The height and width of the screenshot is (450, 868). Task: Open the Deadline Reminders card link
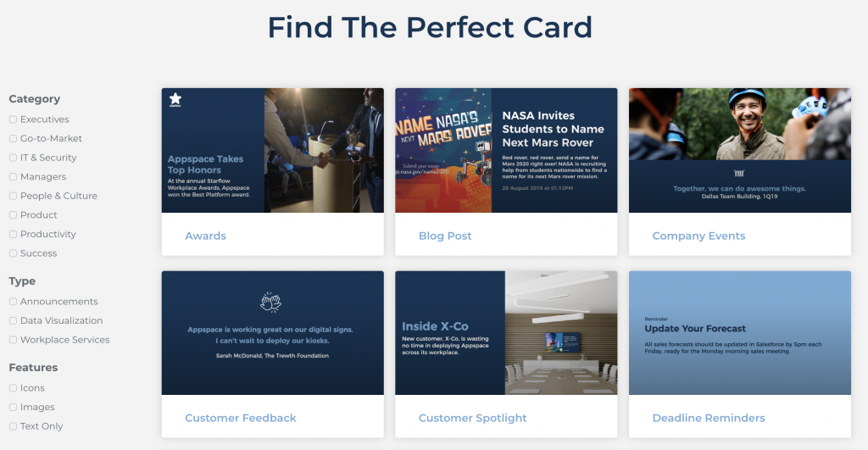[709, 418]
